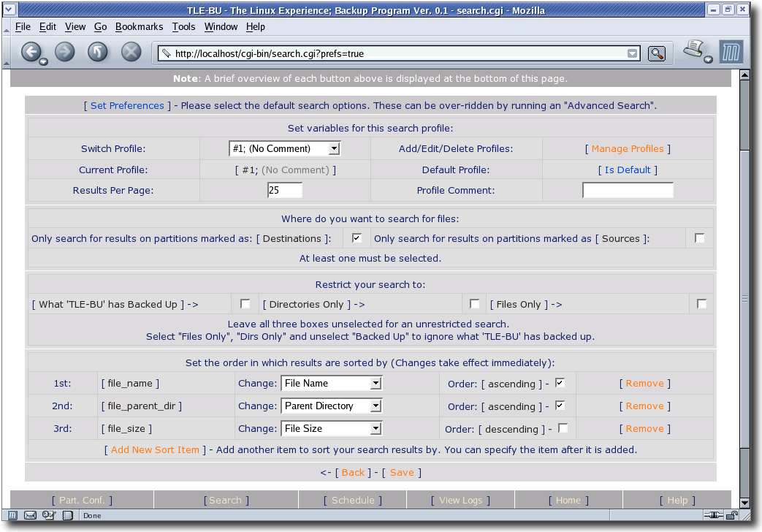Click the Print icon in toolbar

694,49
